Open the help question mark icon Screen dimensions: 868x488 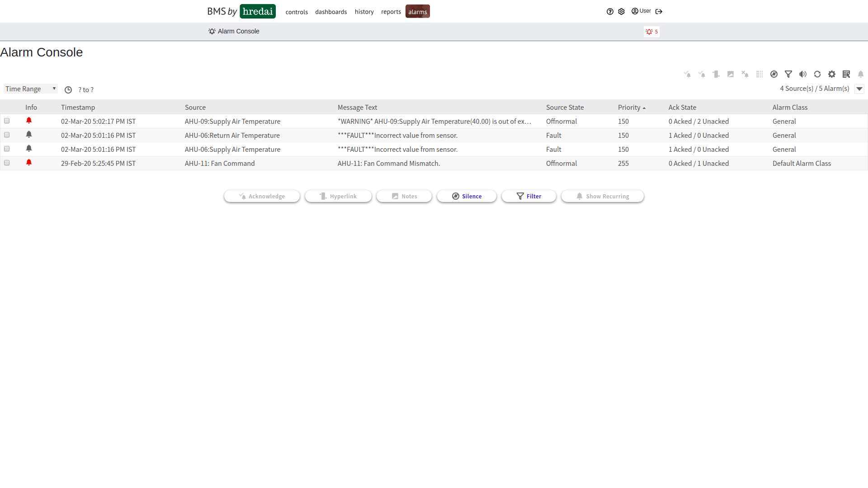610,12
